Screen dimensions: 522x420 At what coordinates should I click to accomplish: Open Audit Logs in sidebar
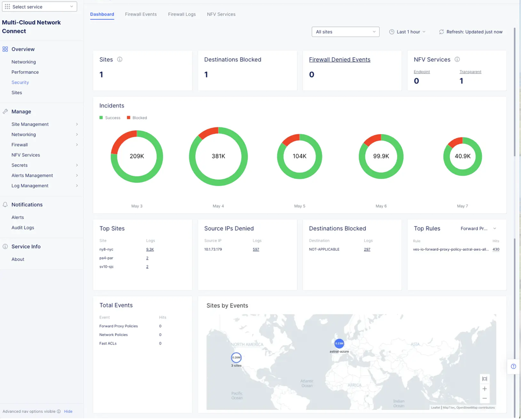pos(23,229)
